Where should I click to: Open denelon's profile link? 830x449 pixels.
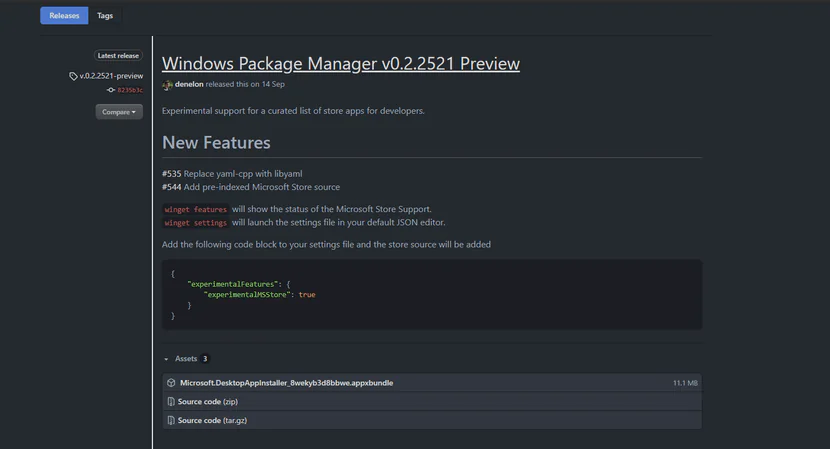pos(190,85)
